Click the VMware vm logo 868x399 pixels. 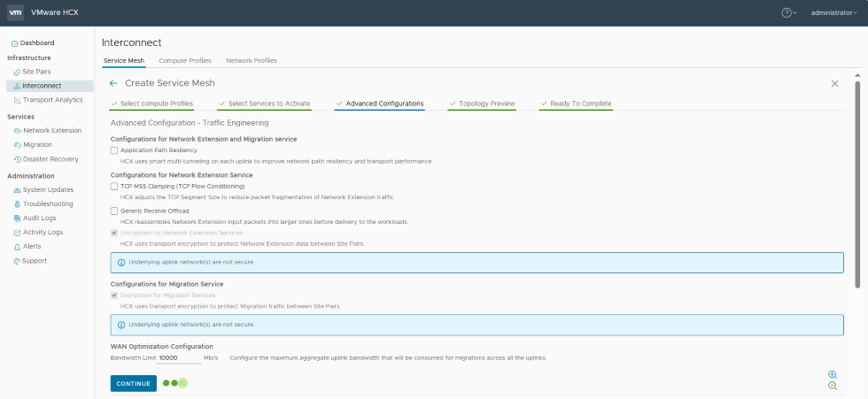coord(16,12)
